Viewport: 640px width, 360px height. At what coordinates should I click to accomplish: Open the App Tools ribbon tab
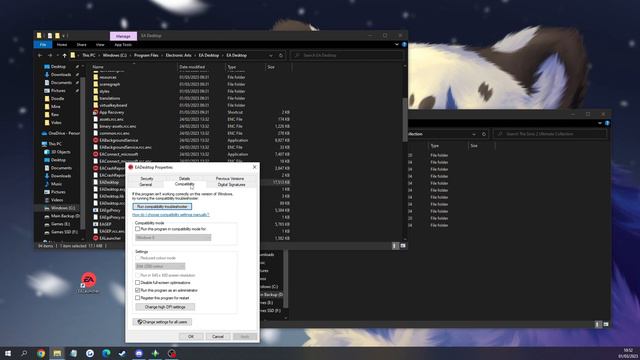[123, 44]
